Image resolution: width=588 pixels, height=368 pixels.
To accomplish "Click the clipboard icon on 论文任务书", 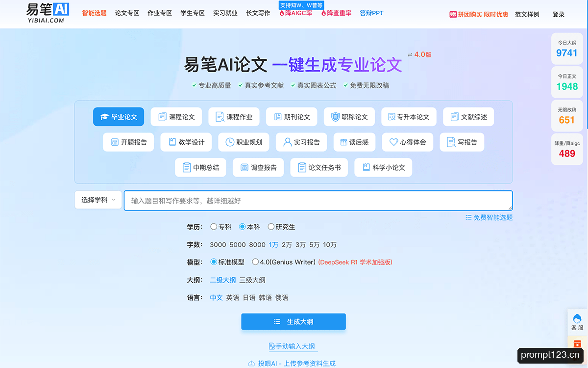I will coord(302,167).
